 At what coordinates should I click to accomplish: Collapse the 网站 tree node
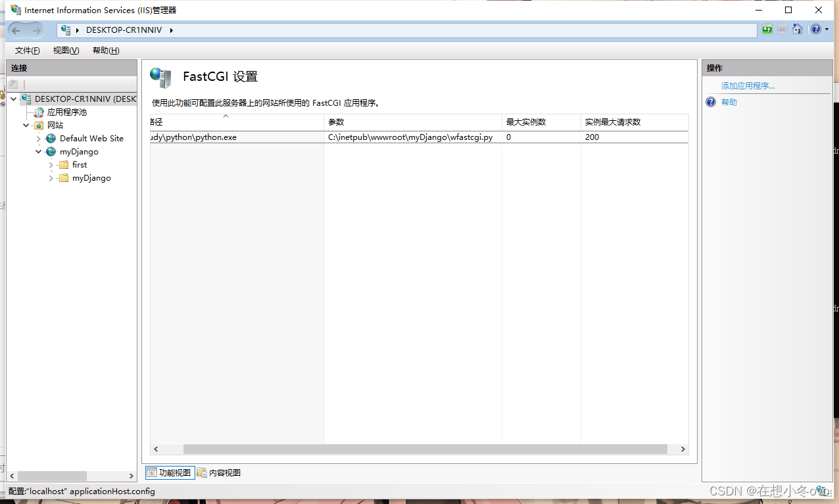click(x=26, y=126)
